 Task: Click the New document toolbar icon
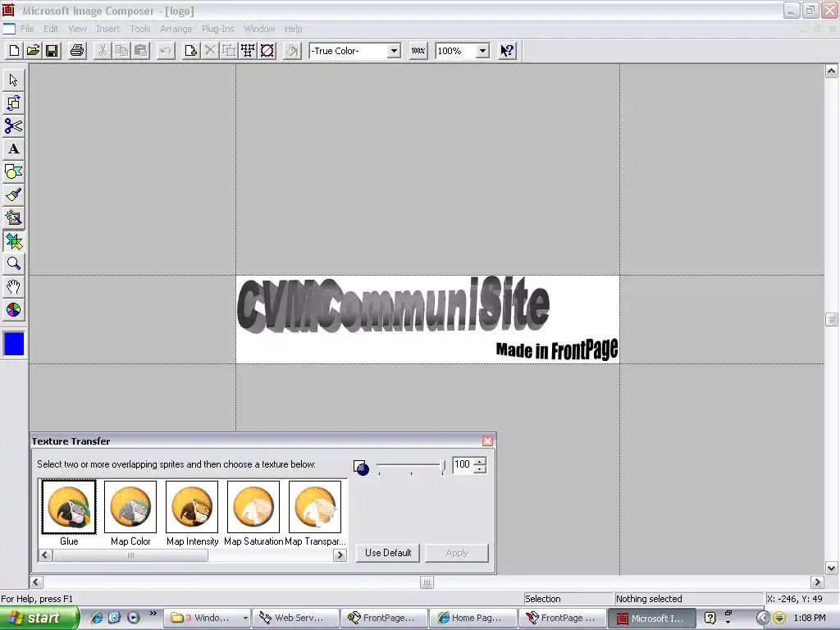point(15,51)
